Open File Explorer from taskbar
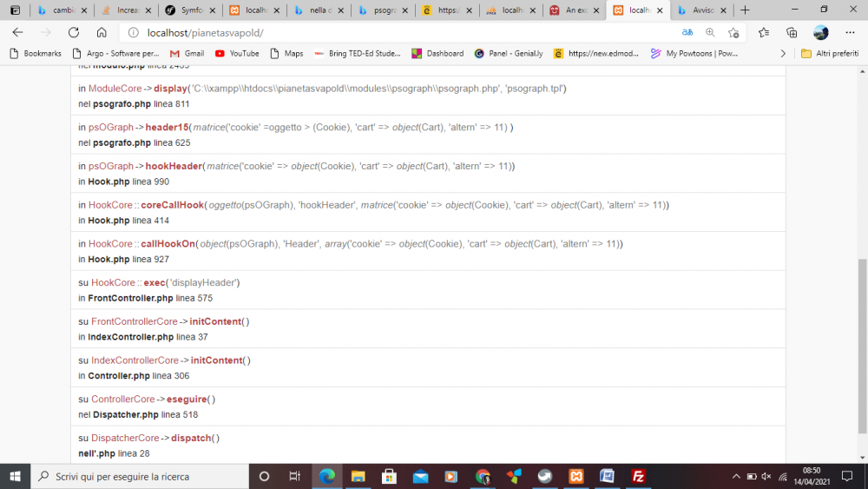Image resolution: width=868 pixels, height=489 pixels. pos(358,476)
